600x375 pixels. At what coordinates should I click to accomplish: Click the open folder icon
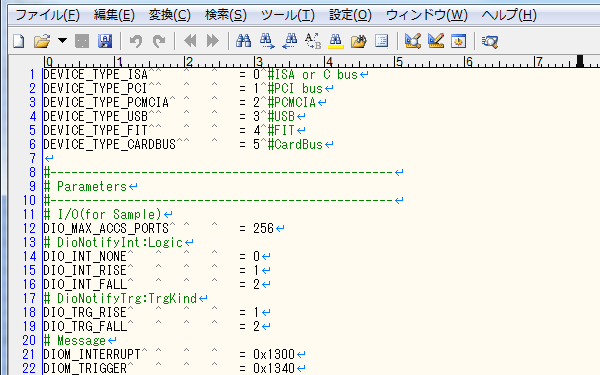pos(42,41)
